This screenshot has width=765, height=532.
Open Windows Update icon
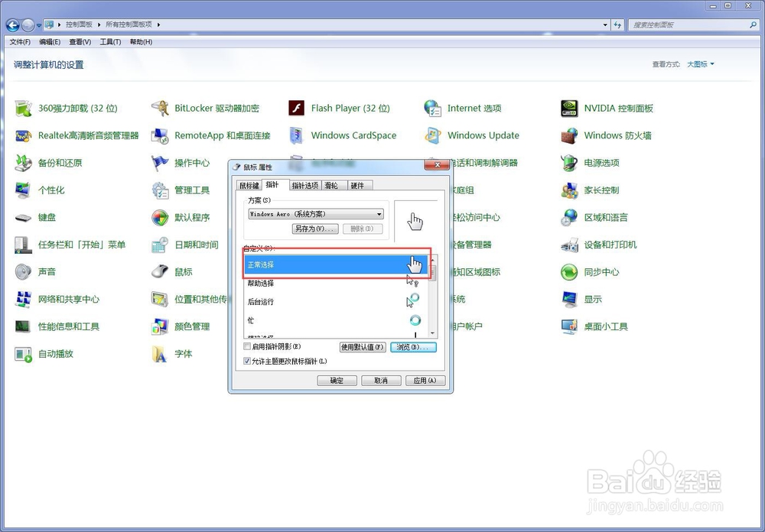[x=432, y=135]
